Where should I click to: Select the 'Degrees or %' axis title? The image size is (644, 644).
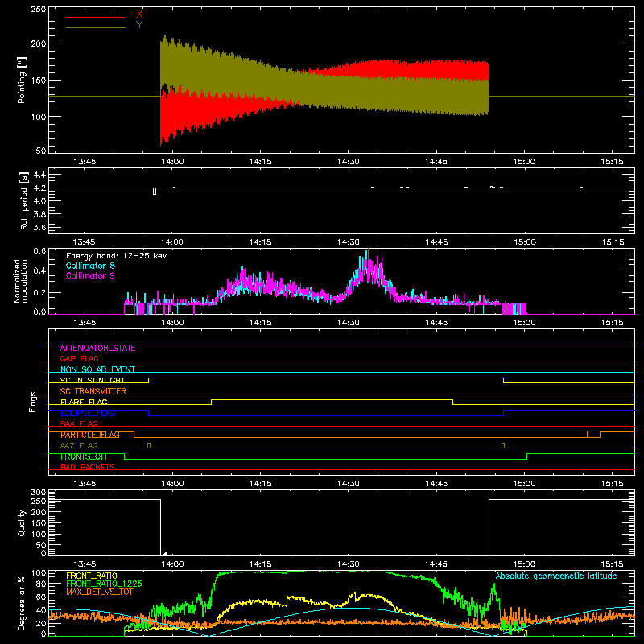tap(22, 603)
